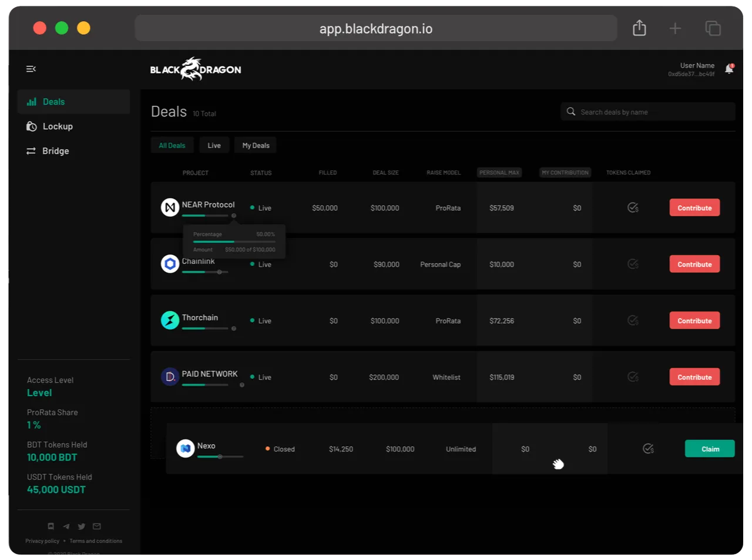Click the browser share icon

[x=639, y=28]
